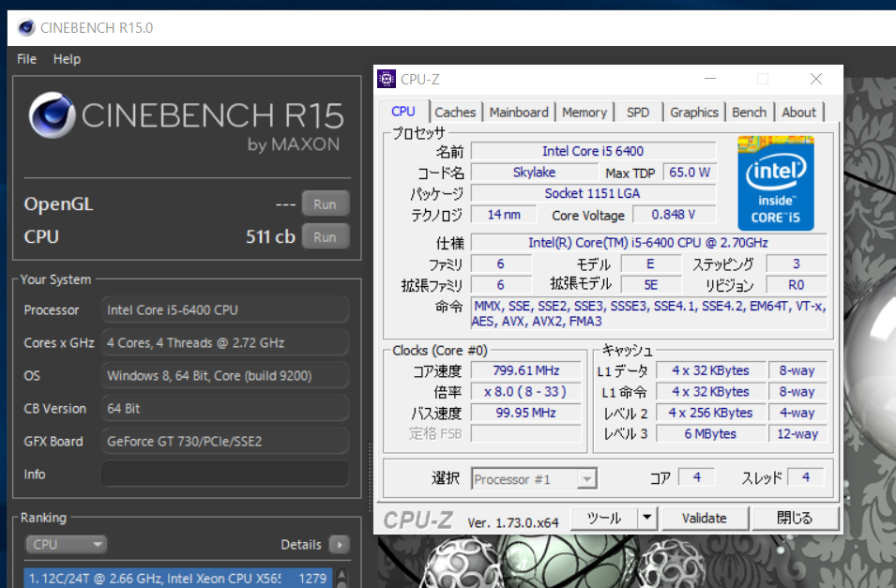Image resolution: width=896 pixels, height=588 pixels.
Task: Click the Level 2 4 x 256 KBytes value
Action: tap(711, 413)
